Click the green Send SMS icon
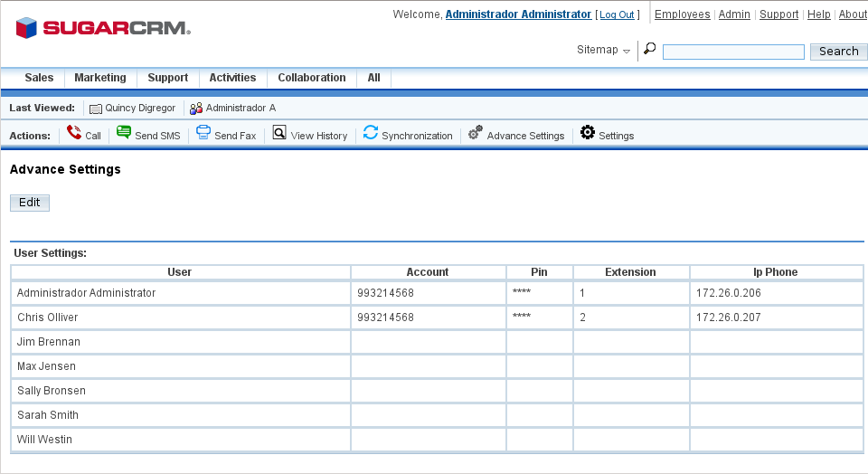Viewport: 868px width, 474px height. point(124,133)
